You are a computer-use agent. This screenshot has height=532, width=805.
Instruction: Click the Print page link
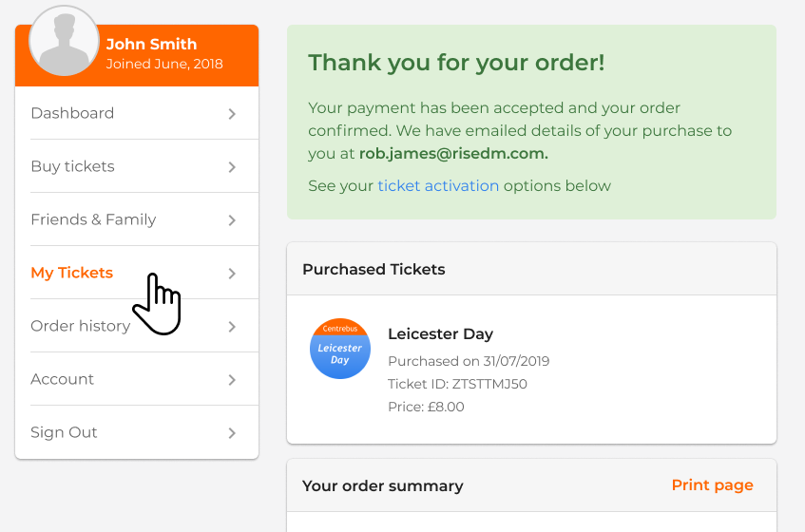tap(712, 485)
